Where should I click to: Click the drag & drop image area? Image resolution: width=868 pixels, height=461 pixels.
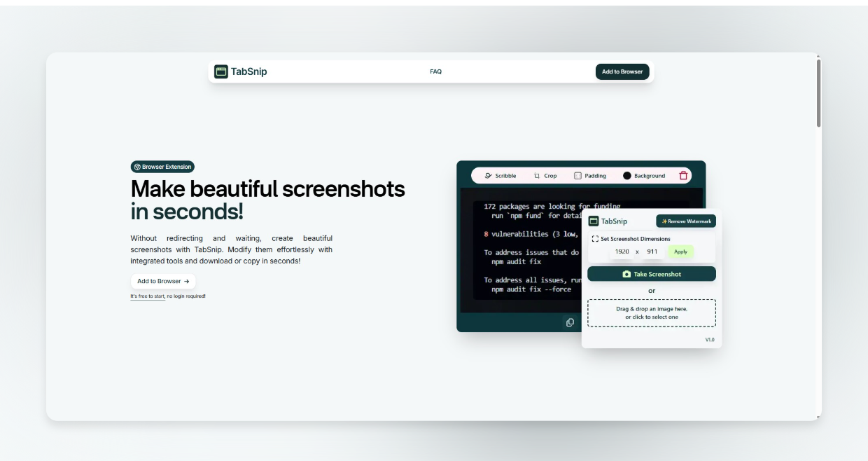click(x=652, y=313)
